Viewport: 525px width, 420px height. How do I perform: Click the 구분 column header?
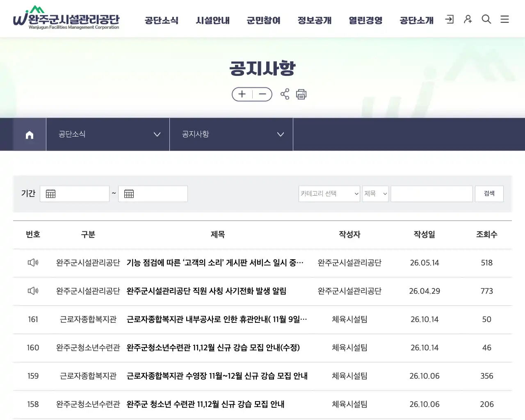[x=88, y=235]
